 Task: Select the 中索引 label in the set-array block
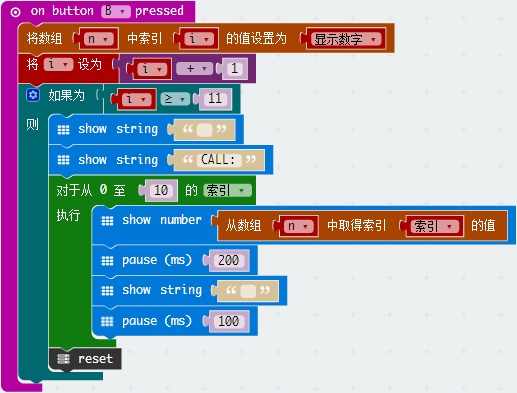[x=145, y=38]
